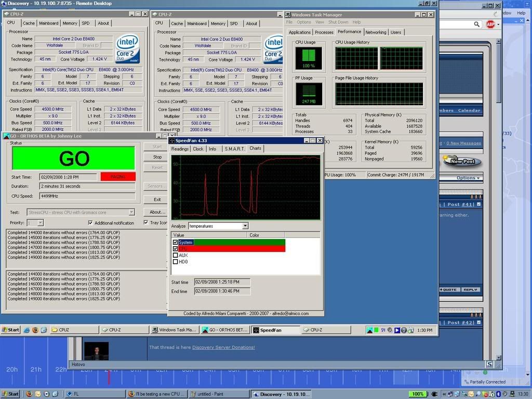This screenshot has height=399, width=532.
Task: Open the Test type dropdown in ORTHOS
Action: click(131, 212)
